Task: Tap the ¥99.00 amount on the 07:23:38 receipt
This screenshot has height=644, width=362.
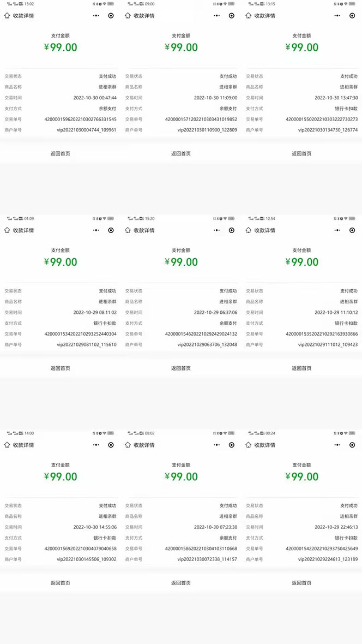Action: (x=180, y=476)
